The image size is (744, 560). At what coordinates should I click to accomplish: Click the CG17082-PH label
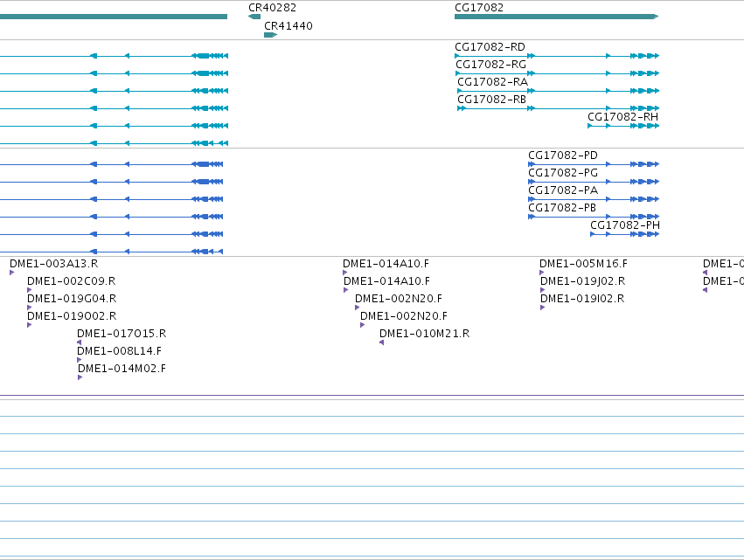pos(625,225)
